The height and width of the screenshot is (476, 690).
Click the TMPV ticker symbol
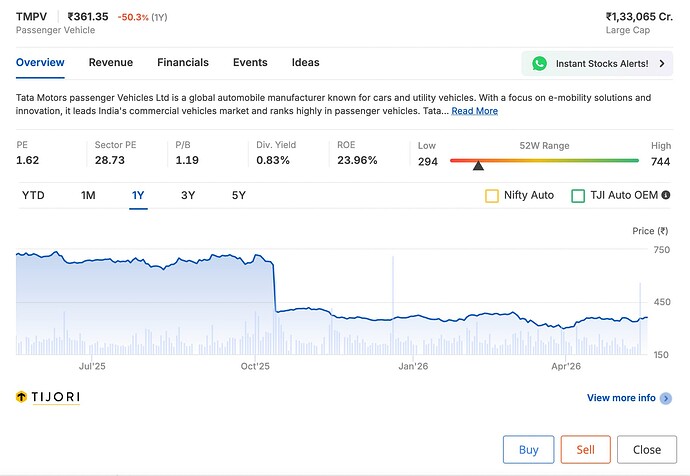pyautogui.click(x=31, y=17)
